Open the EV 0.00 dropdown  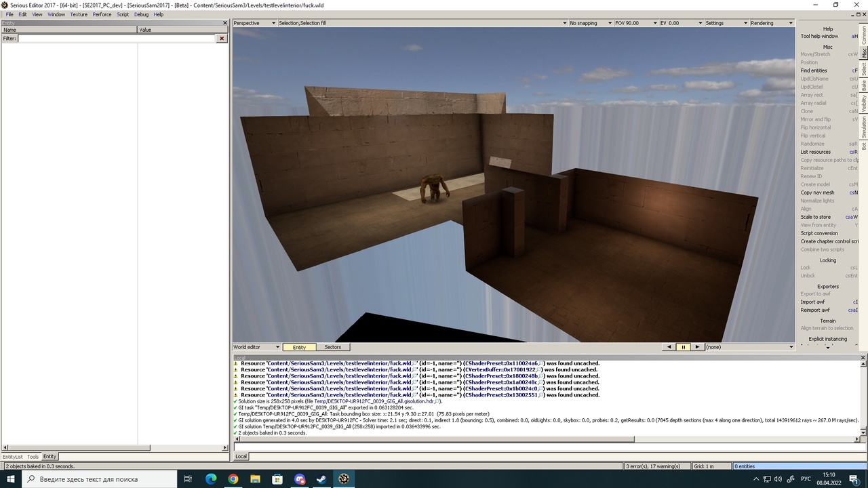click(681, 23)
